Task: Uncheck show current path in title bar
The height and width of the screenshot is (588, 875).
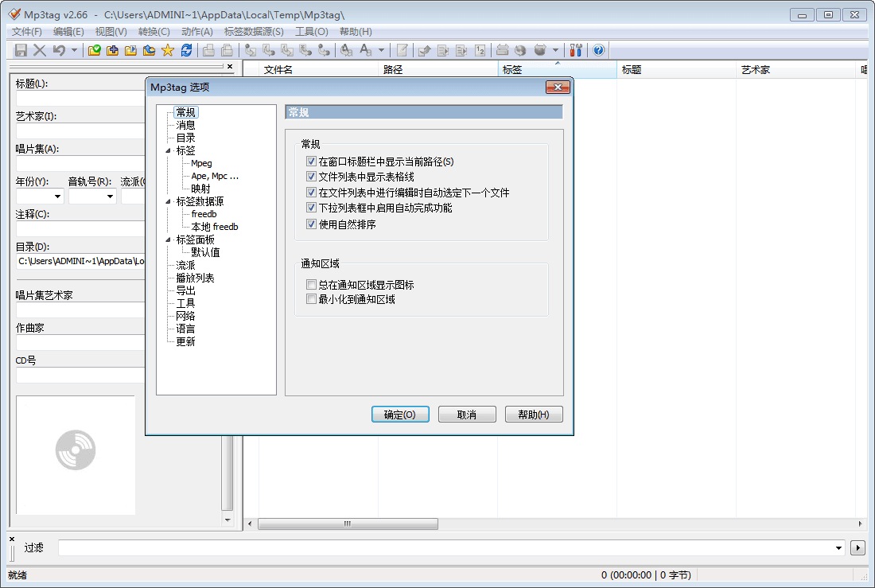Action: [x=311, y=162]
